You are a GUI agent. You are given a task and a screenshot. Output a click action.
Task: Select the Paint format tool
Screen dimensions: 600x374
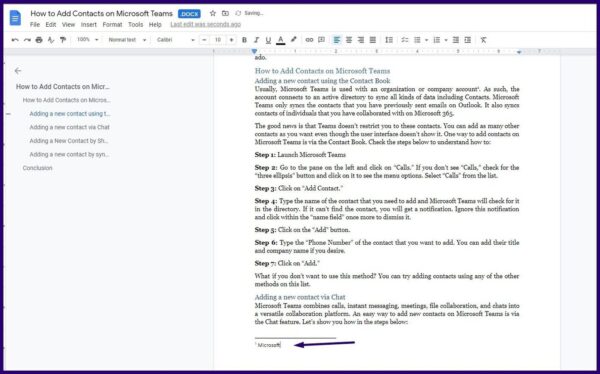pyautogui.click(x=63, y=40)
